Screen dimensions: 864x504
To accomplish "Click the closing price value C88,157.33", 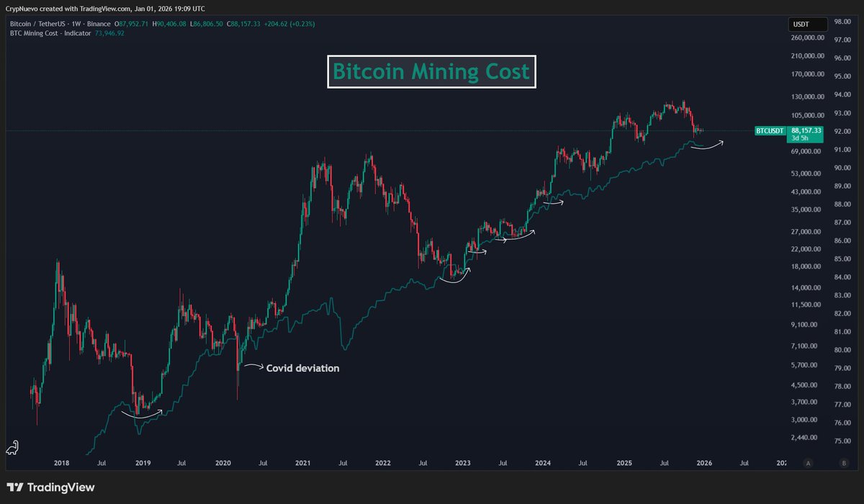I will [x=243, y=23].
